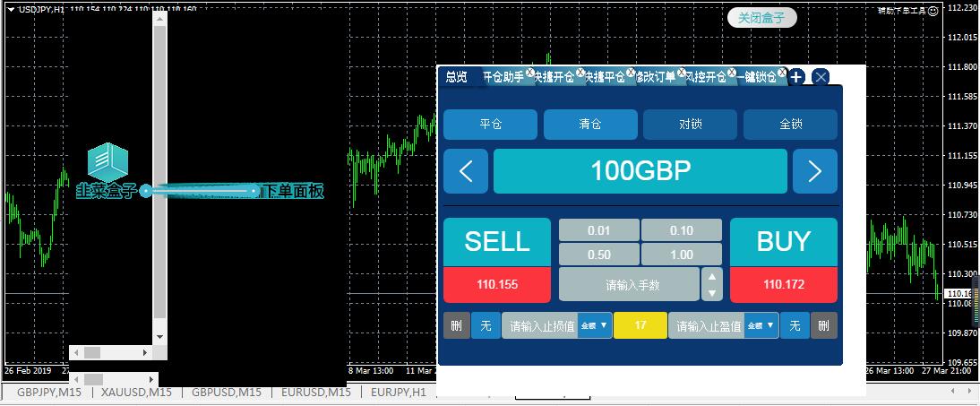The width and height of the screenshot is (980, 406).
Task: Switch to the XAUUSD,M15 chart tab
Action: [136, 393]
